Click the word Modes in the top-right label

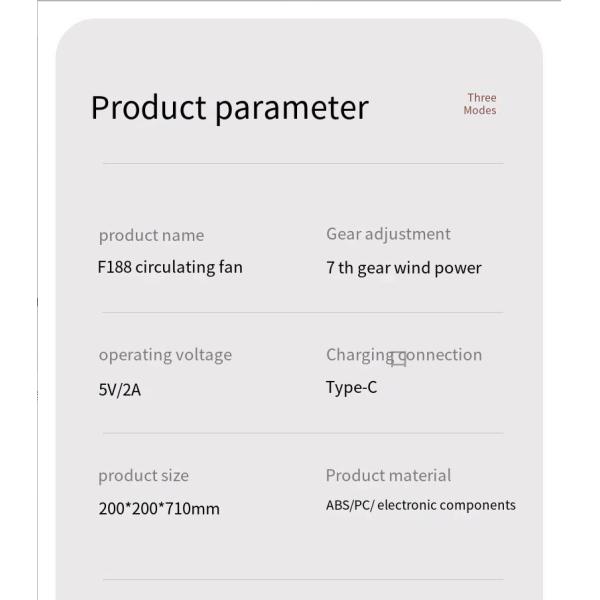(x=480, y=111)
